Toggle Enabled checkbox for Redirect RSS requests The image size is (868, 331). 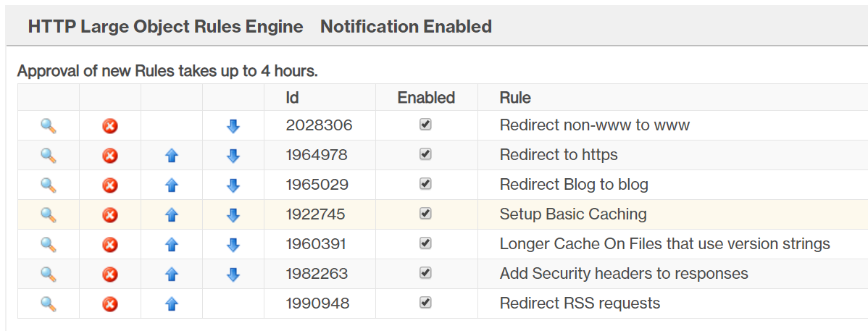[426, 303]
